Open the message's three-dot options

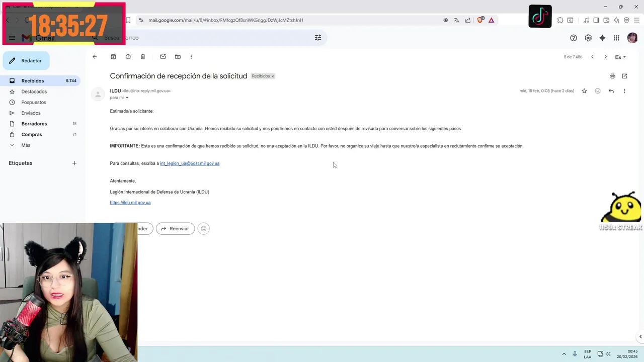tap(624, 91)
